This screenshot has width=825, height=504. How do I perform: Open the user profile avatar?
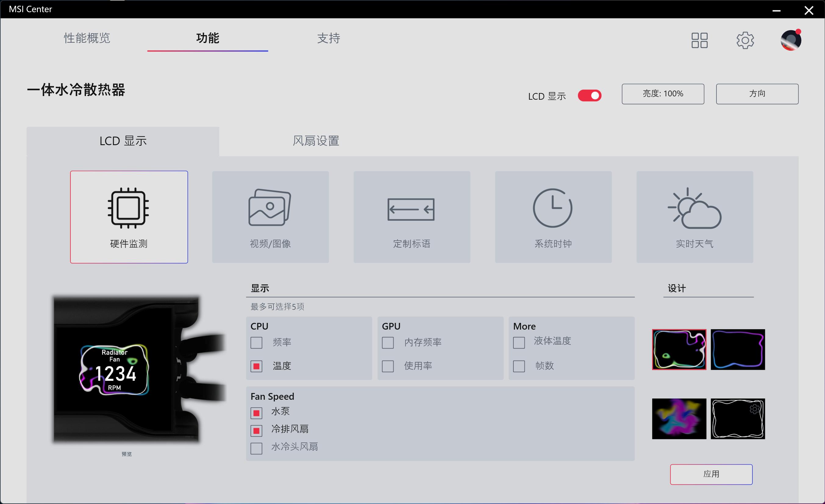click(790, 40)
